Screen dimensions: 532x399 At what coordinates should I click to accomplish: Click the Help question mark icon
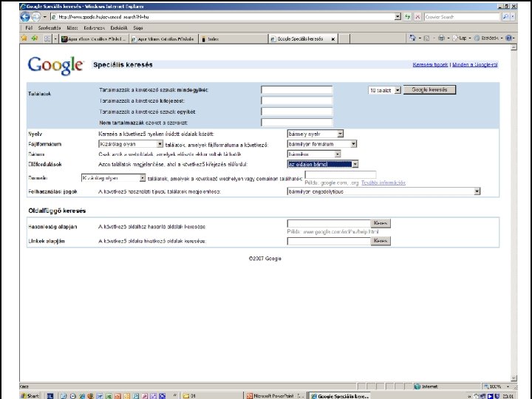coord(508,38)
